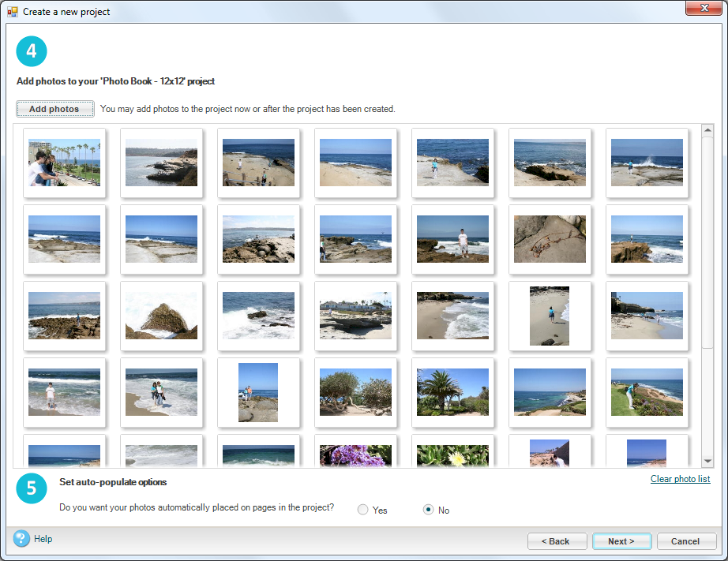Screen dimensions: 728x561
Task: Select second-row photo with round boulders
Action: [x=258, y=239]
